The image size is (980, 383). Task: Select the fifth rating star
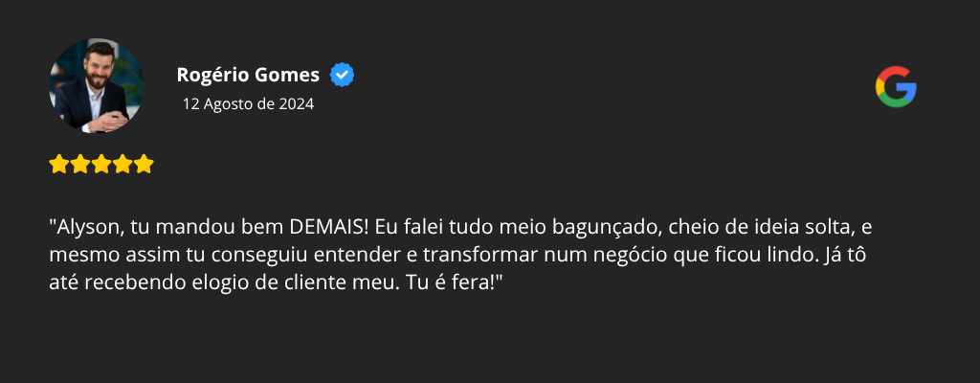(x=143, y=164)
